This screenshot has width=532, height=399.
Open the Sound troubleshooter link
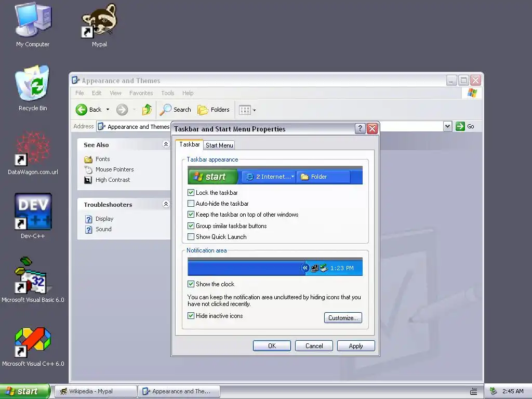coord(103,229)
